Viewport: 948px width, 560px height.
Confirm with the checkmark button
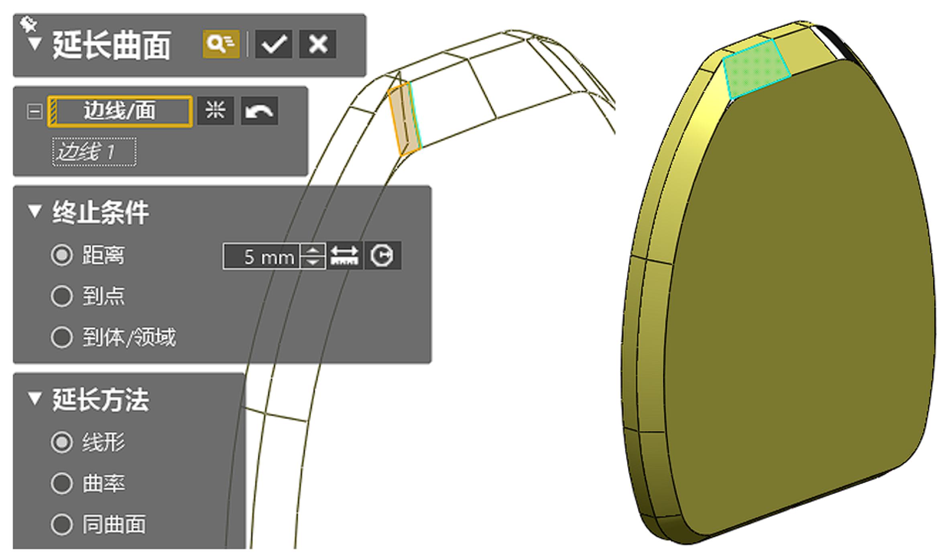[x=273, y=44]
